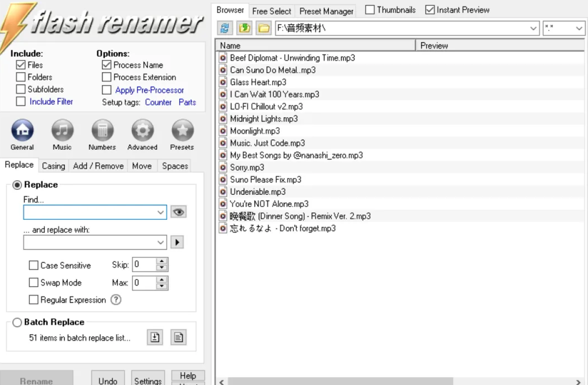
Task: Click the file icon of Glass Heart.mp3
Action: tap(223, 82)
